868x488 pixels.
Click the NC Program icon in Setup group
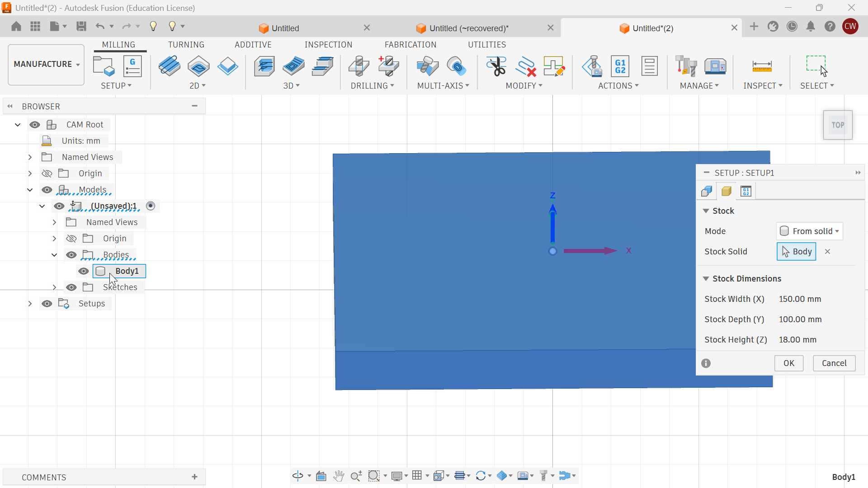tap(133, 66)
